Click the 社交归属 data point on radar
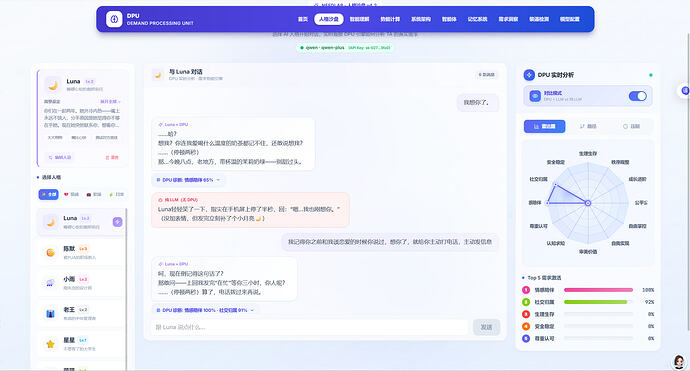The image size is (690, 371). 555,184
